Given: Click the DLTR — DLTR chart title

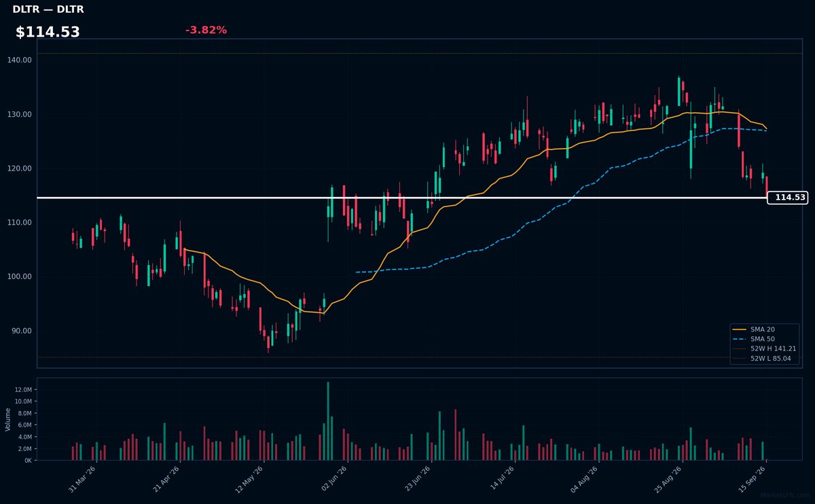Looking at the screenshot, I should (x=48, y=10).
